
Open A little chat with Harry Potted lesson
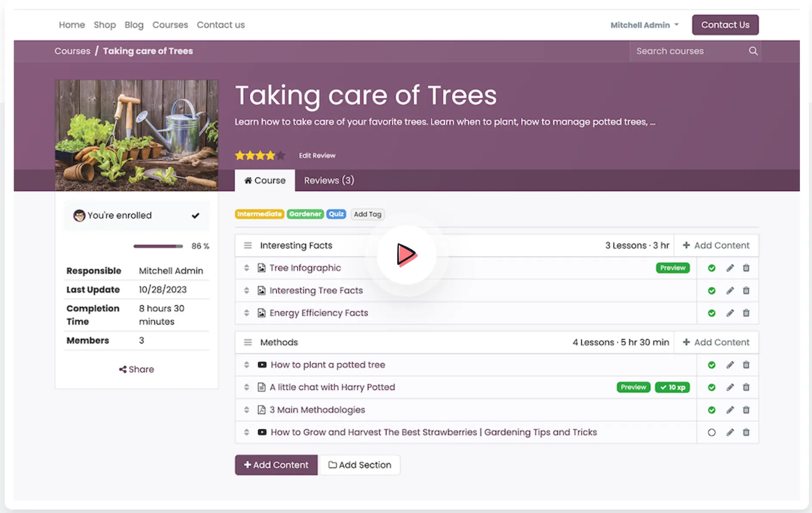332,387
